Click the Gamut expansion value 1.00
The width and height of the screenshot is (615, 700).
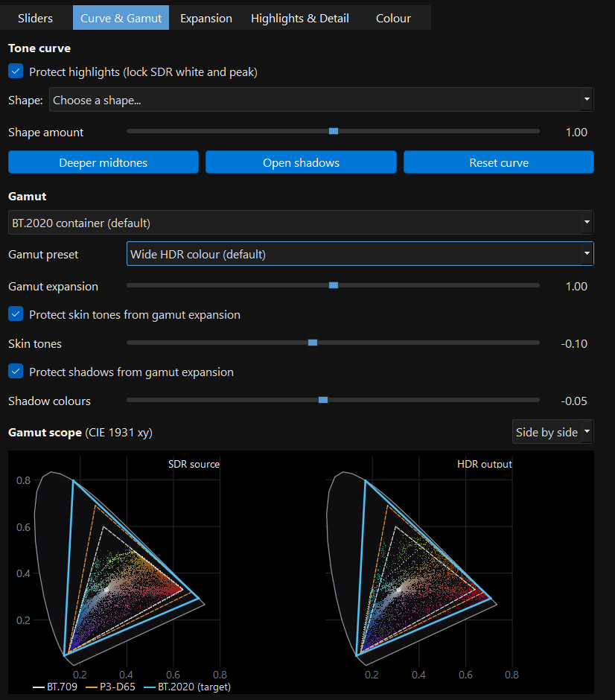coord(576,286)
